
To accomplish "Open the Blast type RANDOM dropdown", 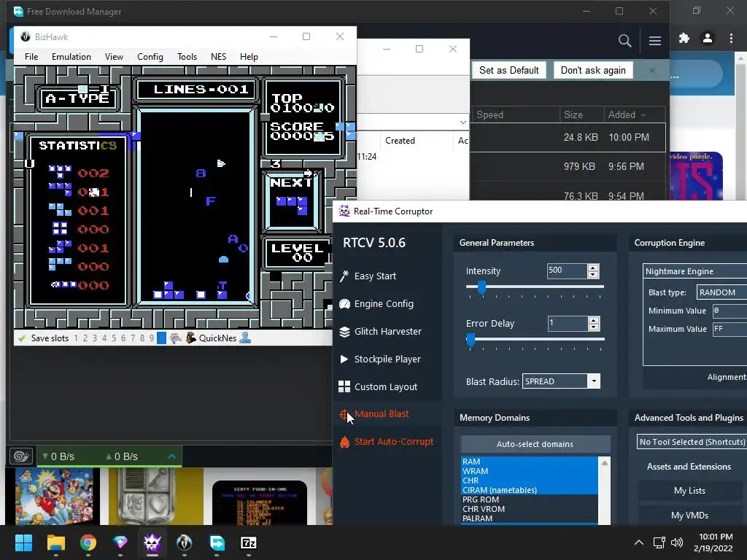I will point(721,292).
